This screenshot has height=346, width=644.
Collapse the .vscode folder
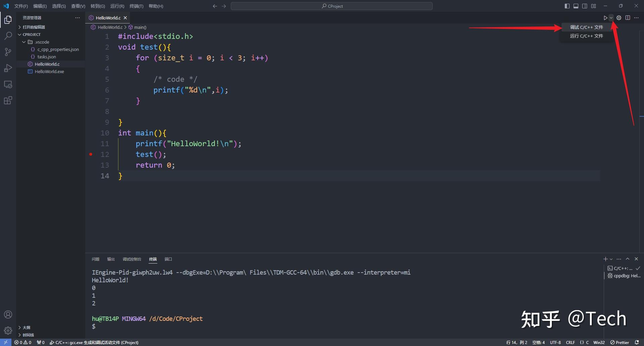point(23,42)
